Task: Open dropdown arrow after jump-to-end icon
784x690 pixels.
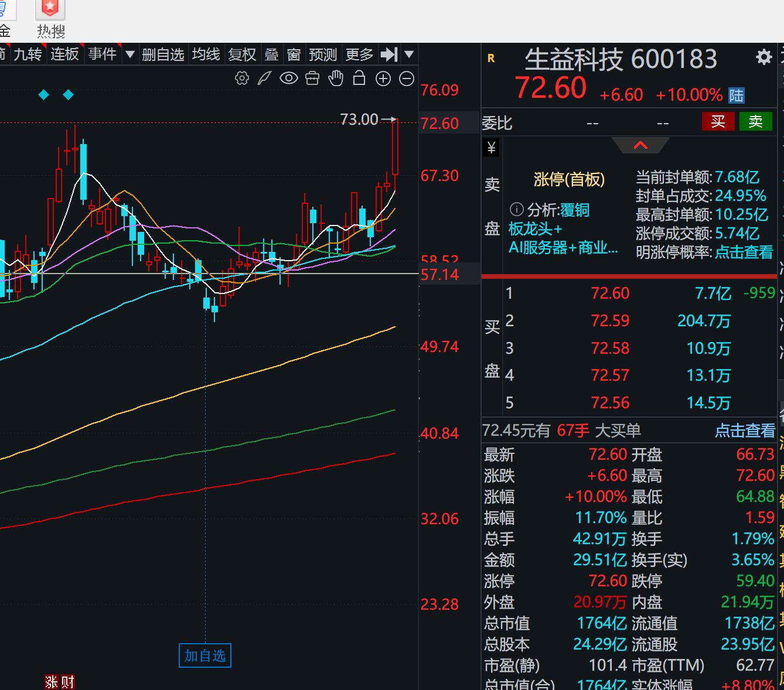Action: click(409, 54)
